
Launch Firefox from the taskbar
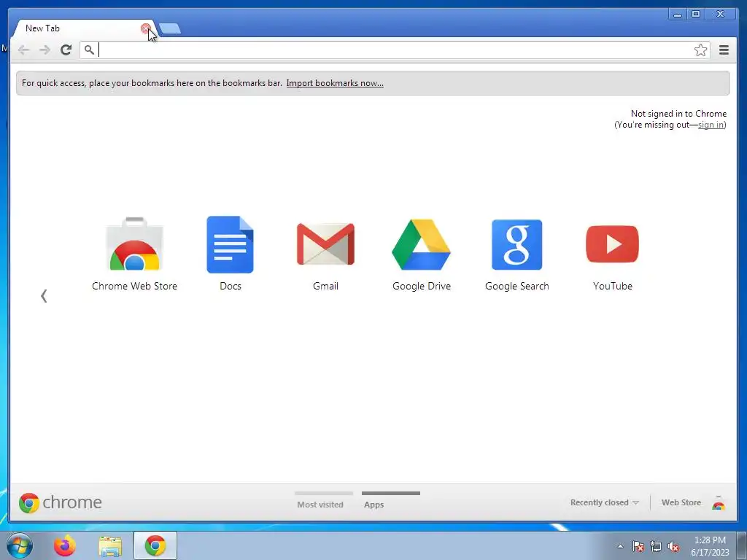tap(64, 545)
